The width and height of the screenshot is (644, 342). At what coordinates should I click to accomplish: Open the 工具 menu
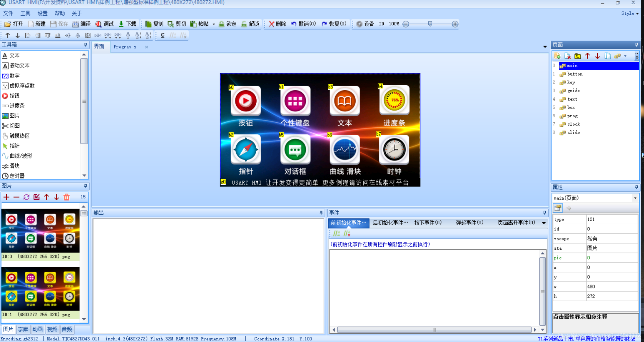click(x=25, y=13)
